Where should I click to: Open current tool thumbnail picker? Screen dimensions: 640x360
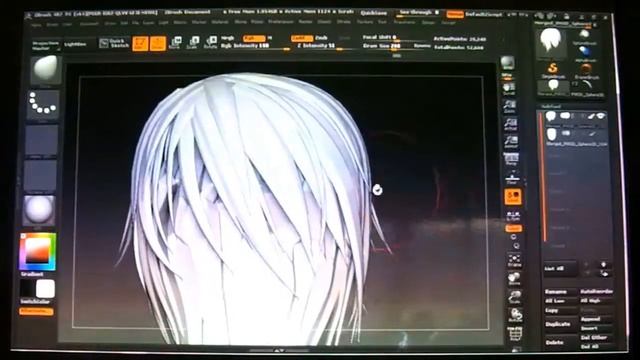click(x=551, y=43)
